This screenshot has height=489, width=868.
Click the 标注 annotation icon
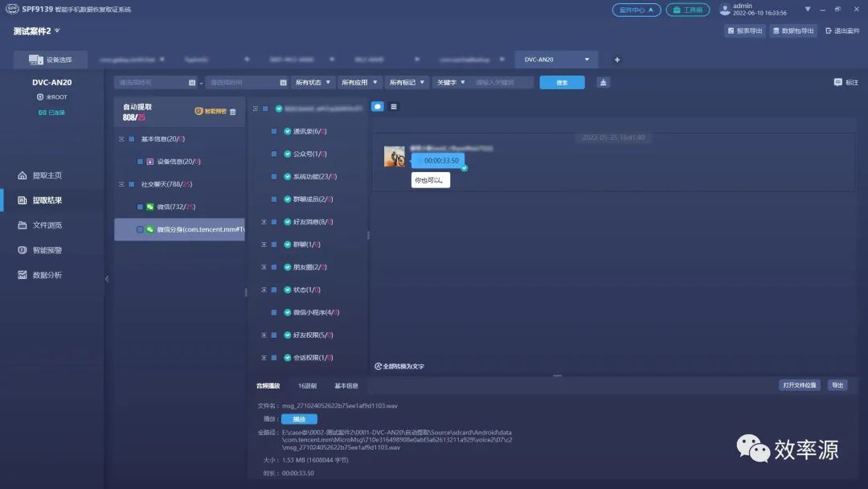point(845,82)
